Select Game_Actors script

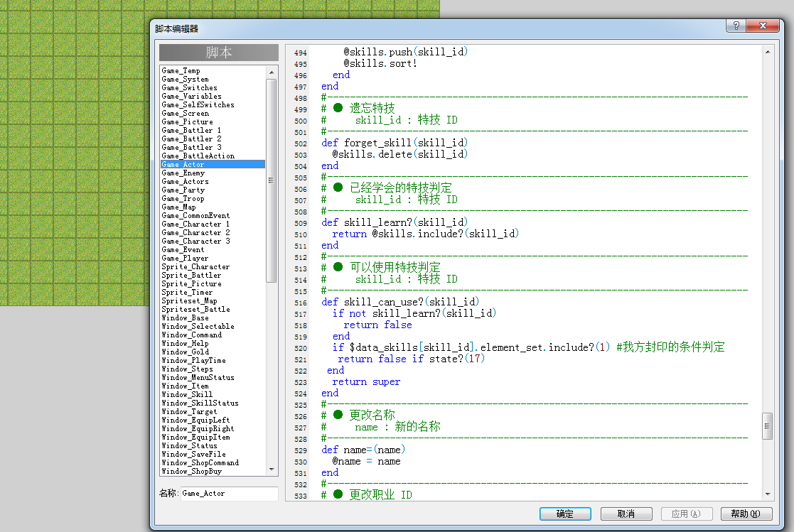coord(213,182)
